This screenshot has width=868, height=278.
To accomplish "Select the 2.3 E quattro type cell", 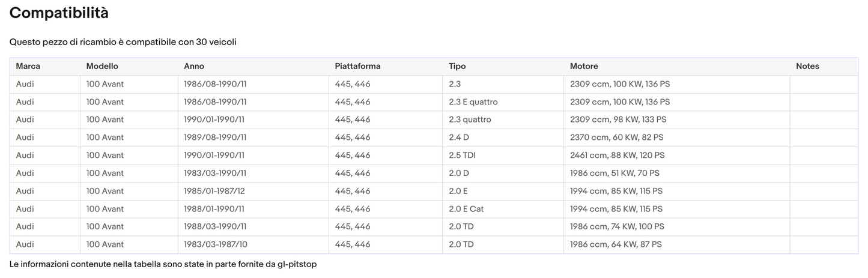I will coord(473,102).
